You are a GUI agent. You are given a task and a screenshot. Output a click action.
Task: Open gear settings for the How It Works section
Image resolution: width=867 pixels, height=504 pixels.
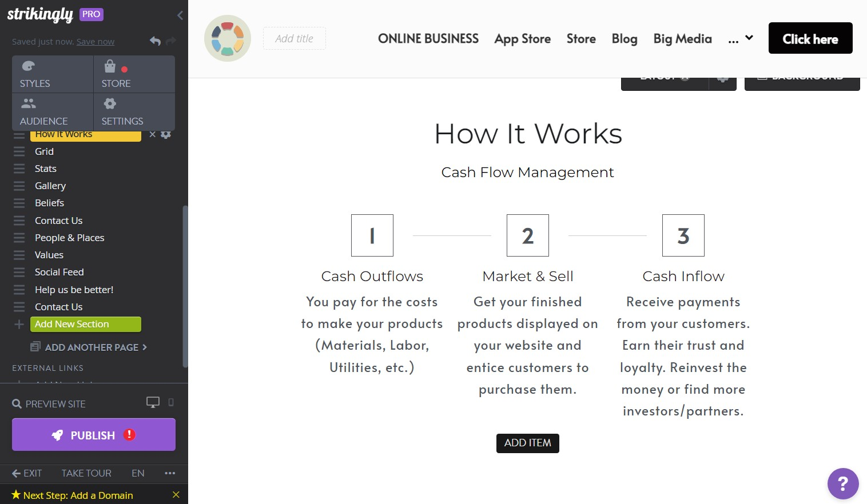click(x=166, y=134)
